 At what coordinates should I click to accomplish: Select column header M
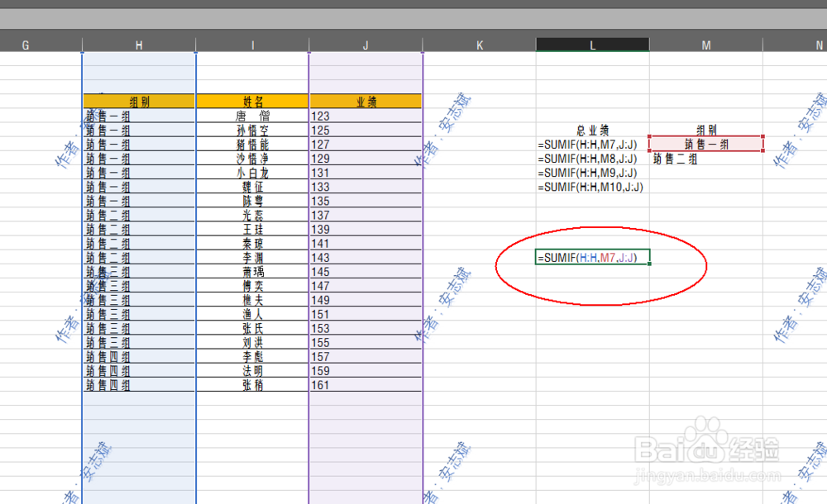click(x=706, y=45)
